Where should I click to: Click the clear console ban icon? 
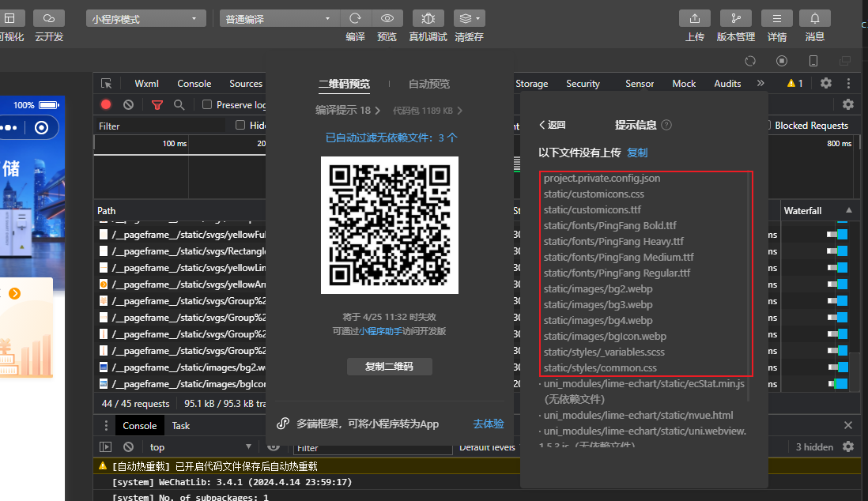(x=128, y=446)
